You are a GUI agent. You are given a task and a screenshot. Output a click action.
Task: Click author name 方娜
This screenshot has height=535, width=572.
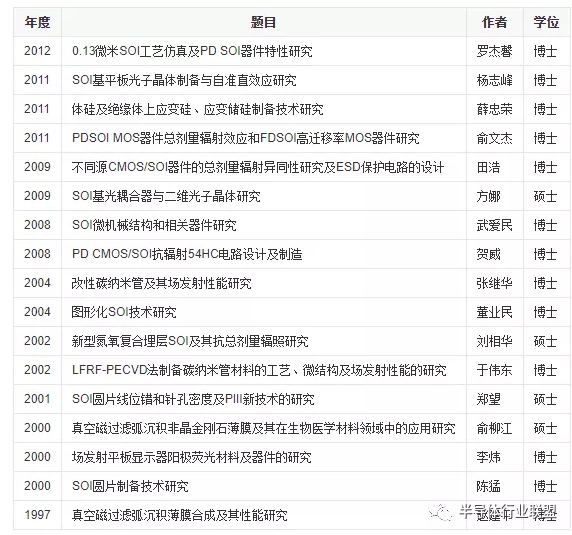488,196
